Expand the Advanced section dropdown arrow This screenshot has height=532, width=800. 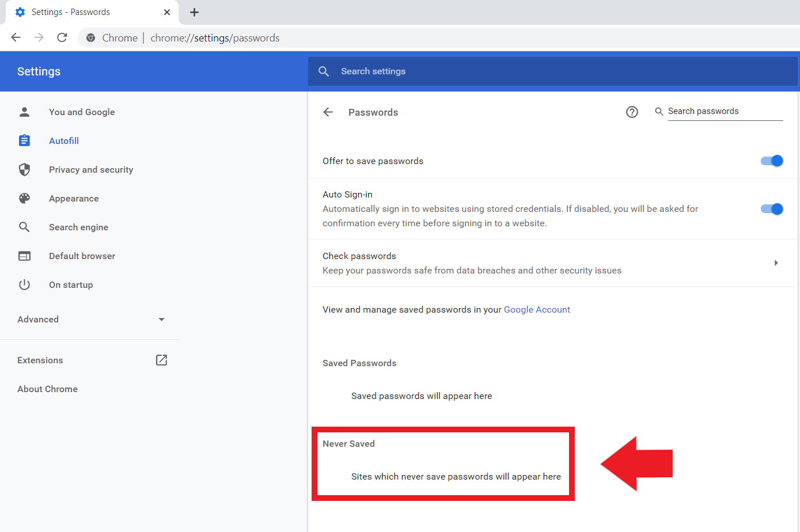point(161,320)
